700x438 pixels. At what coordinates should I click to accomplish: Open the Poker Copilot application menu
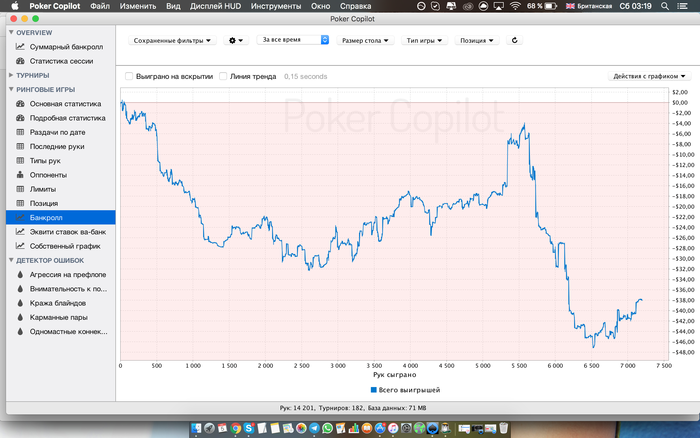[x=54, y=6]
